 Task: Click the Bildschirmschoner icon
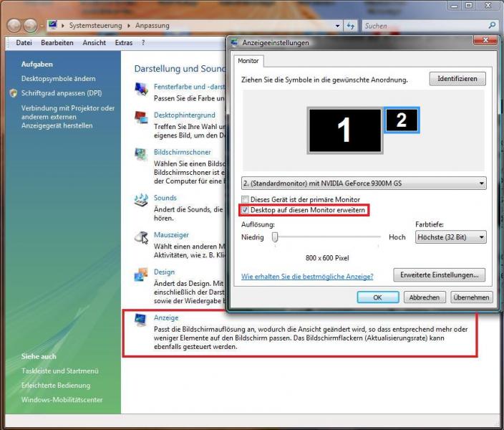tap(141, 155)
